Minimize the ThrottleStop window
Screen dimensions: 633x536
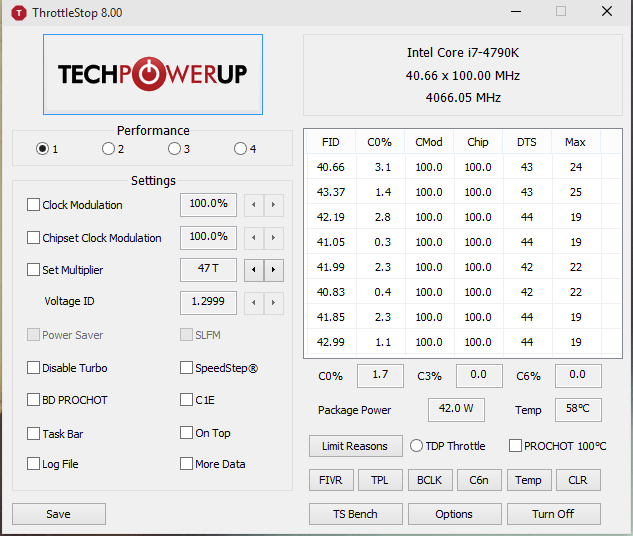click(x=516, y=12)
